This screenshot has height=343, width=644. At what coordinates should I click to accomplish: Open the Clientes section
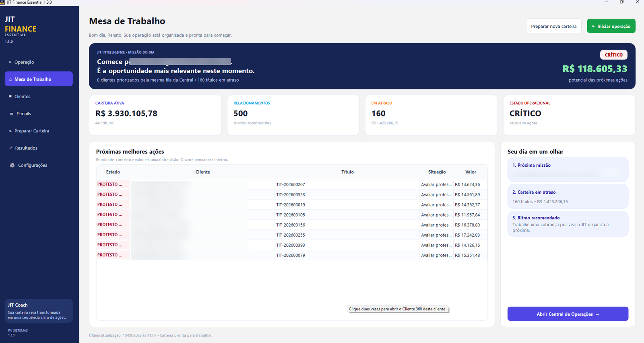[x=39, y=96]
